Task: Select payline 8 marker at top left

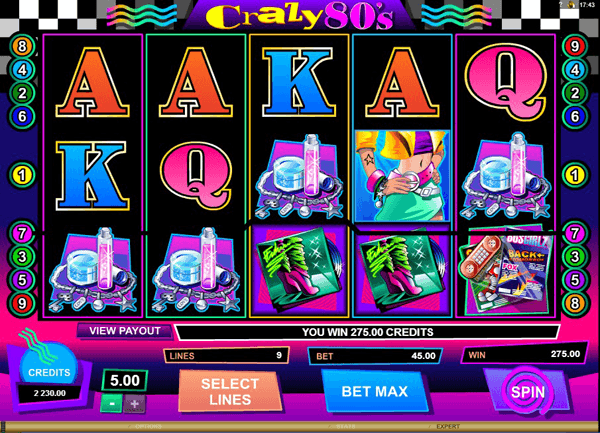Action: click(22, 46)
